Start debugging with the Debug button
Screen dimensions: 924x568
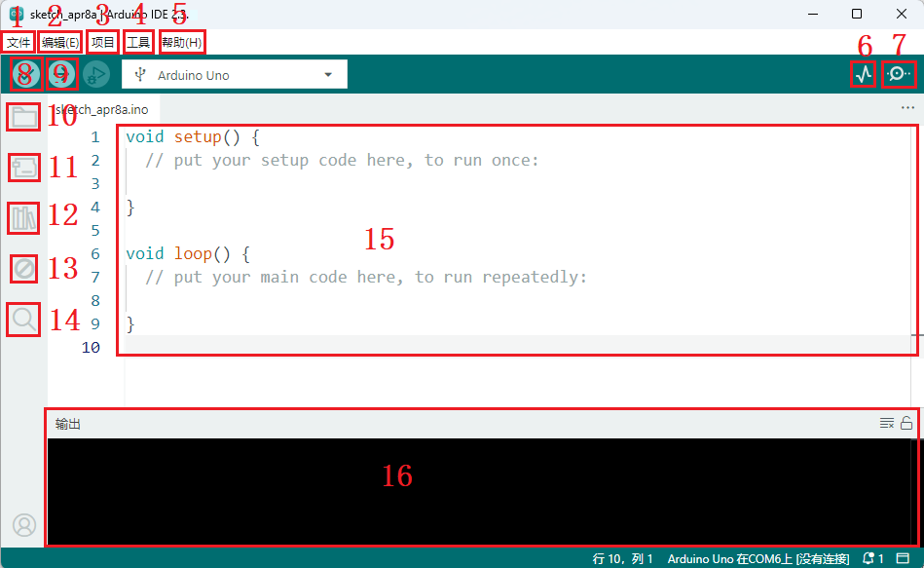pyautogui.click(x=96, y=75)
